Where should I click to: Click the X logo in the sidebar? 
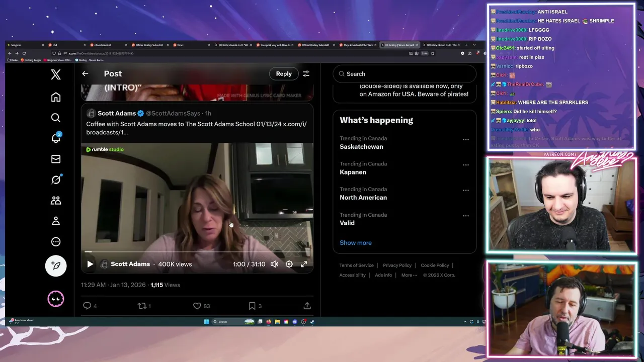pyautogui.click(x=56, y=74)
